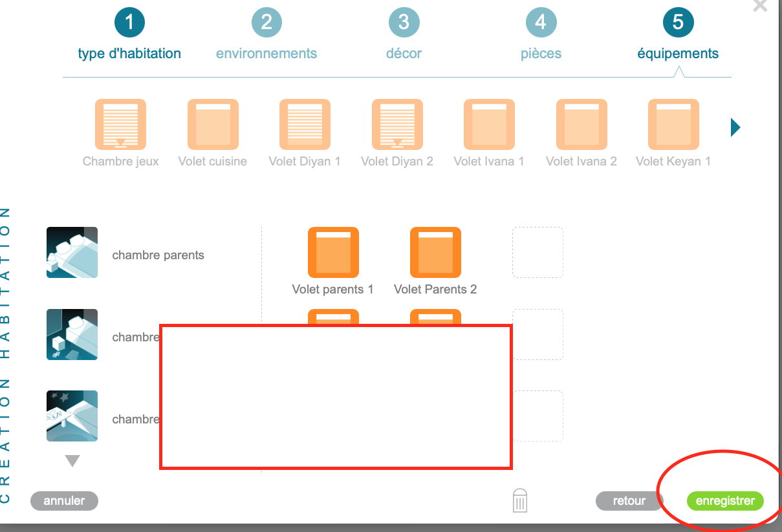Select the Volet parents 1 device

pyautogui.click(x=333, y=253)
